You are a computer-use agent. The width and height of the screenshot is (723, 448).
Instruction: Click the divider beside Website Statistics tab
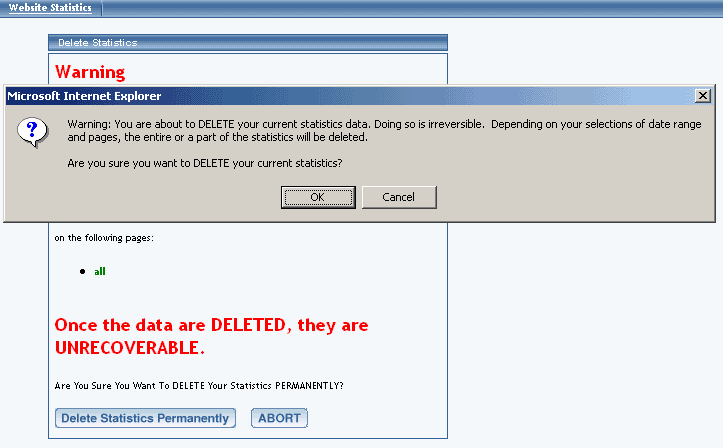click(102, 8)
